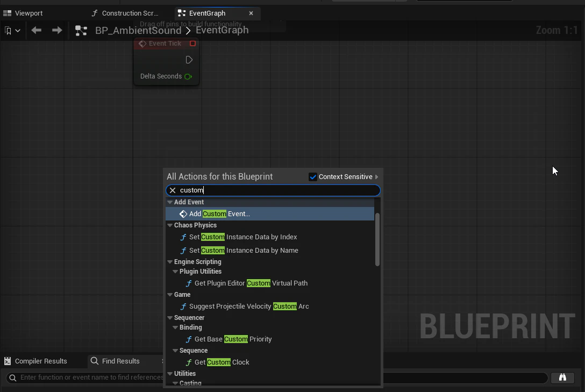Click the EventGraph breadcrumb label
This screenshot has width=585, height=392.
coord(222,30)
